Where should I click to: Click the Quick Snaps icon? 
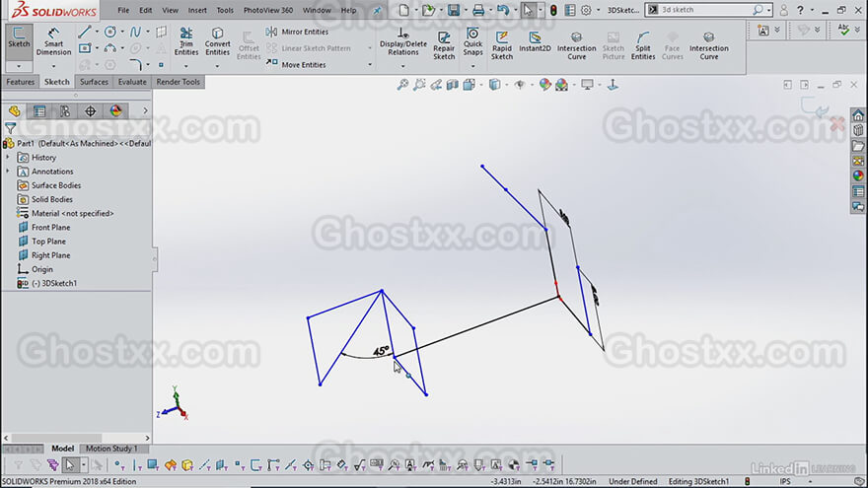tap(472, 41)
